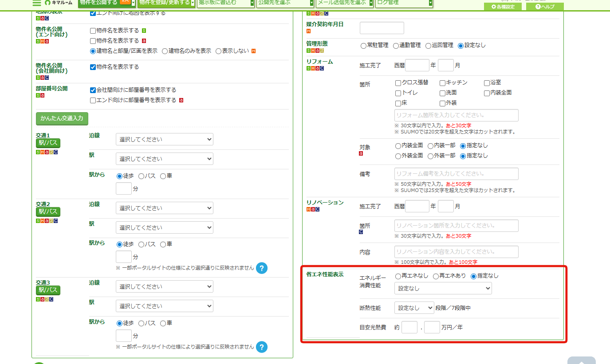Open 交通3 駅 dropdown
Image resolution: width=610 pixels, height=364 pixels.
point(165,306)
